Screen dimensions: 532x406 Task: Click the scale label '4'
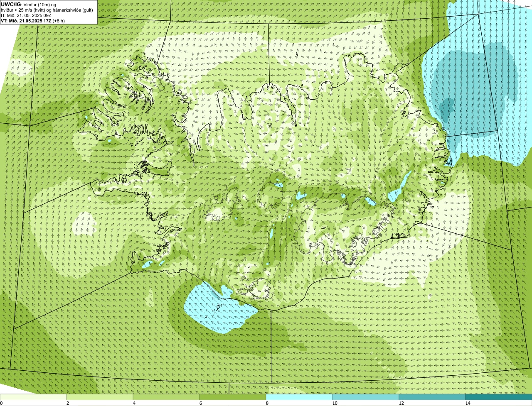click(134, 403)
